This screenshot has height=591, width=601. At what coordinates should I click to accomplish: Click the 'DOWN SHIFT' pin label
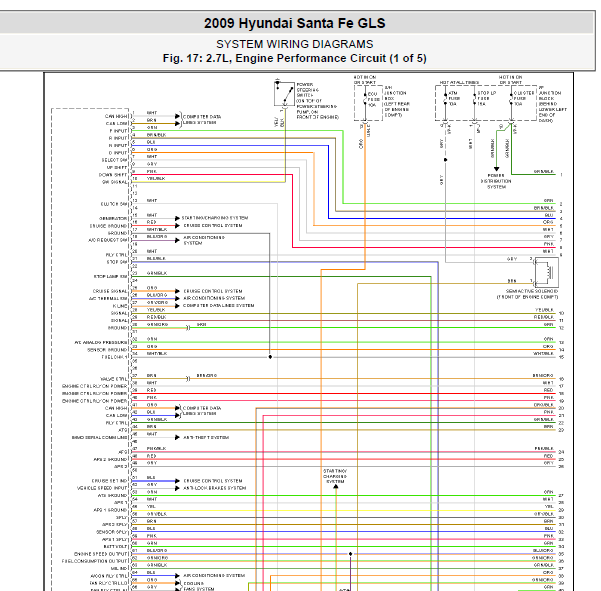coord(113,175)
